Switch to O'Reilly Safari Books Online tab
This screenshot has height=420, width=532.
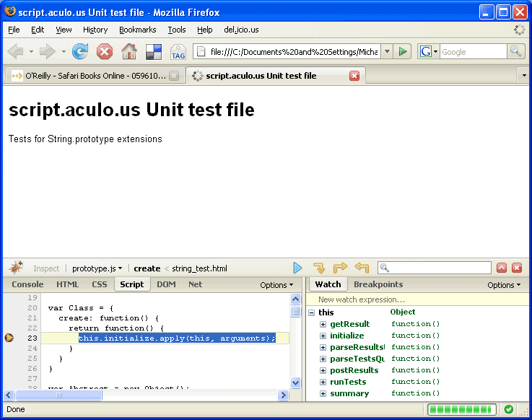pos(95,76)
